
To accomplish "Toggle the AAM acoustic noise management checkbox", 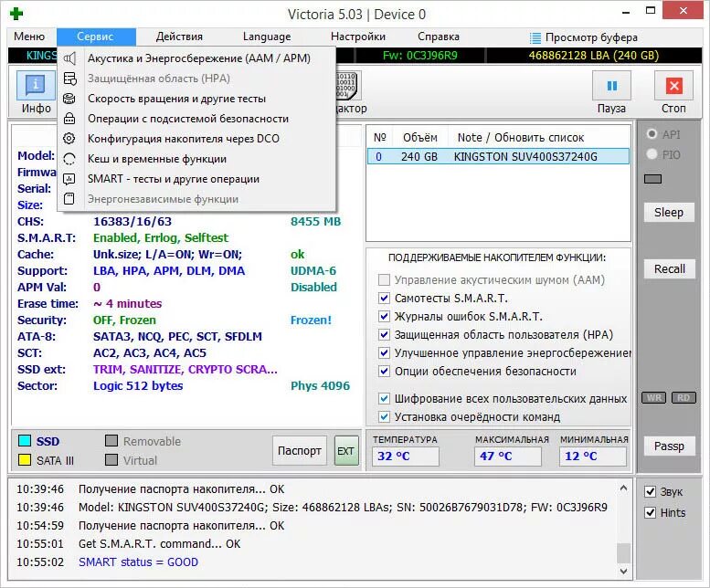I will 384,280.
